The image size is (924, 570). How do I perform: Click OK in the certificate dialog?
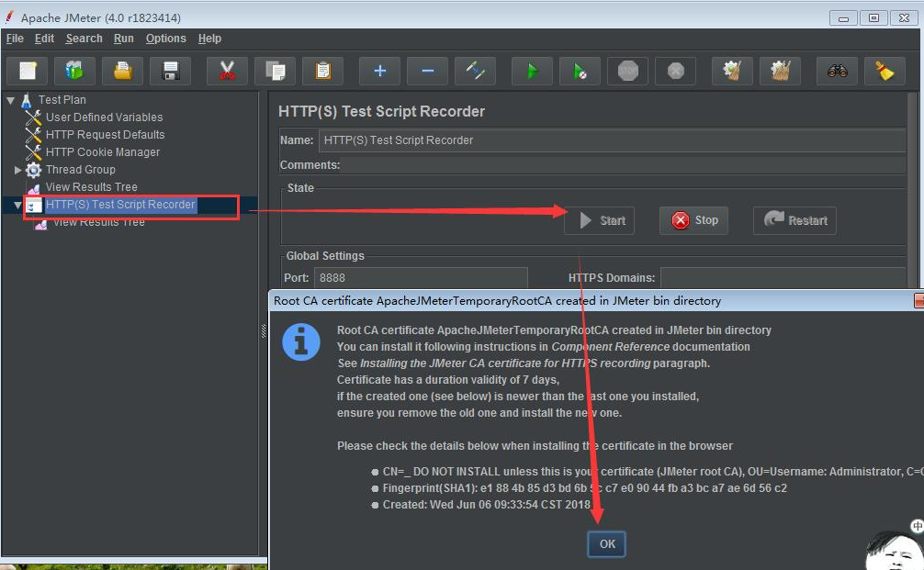pyautogui.click(x=606, y=544)
